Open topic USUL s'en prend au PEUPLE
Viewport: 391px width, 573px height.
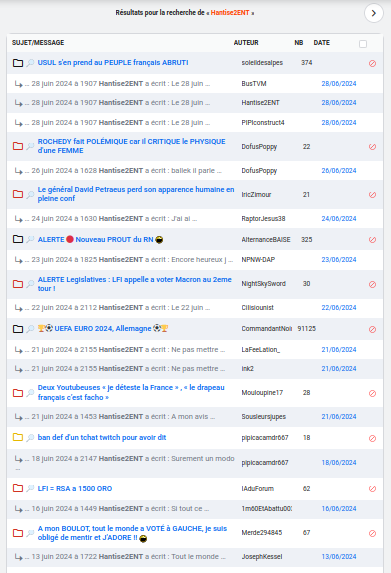coord(113,62)
